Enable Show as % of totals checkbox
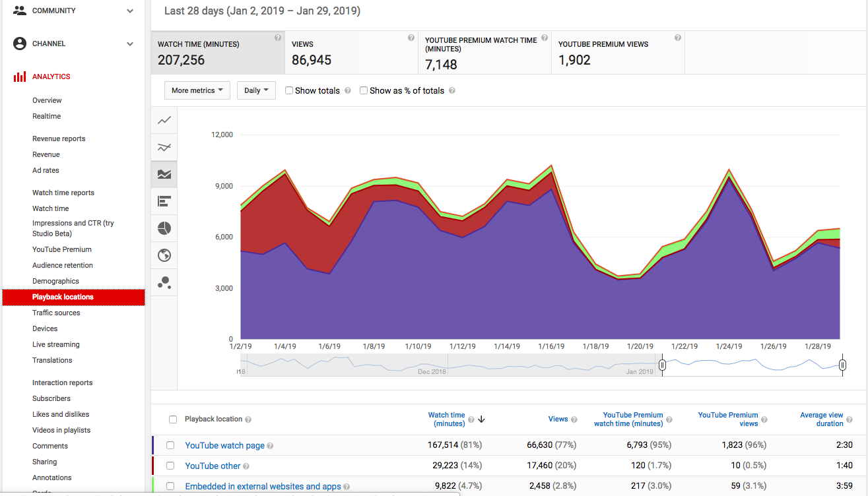Screen dimensions: 868x496 (364, 90)
